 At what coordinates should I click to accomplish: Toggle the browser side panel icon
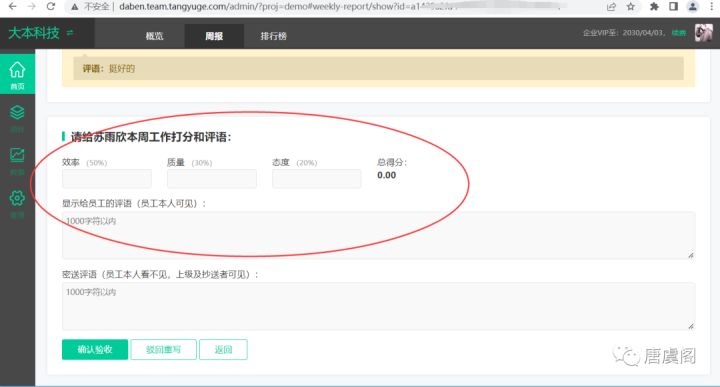673,6
